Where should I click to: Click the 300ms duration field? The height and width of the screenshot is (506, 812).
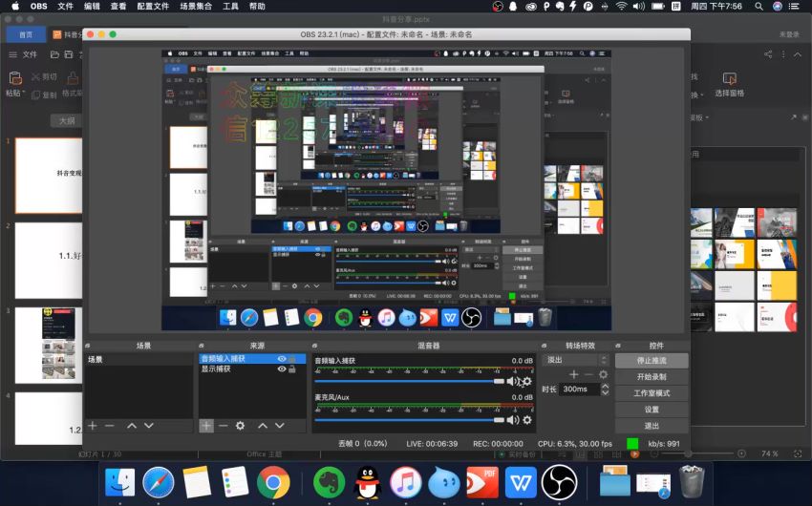(579, 390)
